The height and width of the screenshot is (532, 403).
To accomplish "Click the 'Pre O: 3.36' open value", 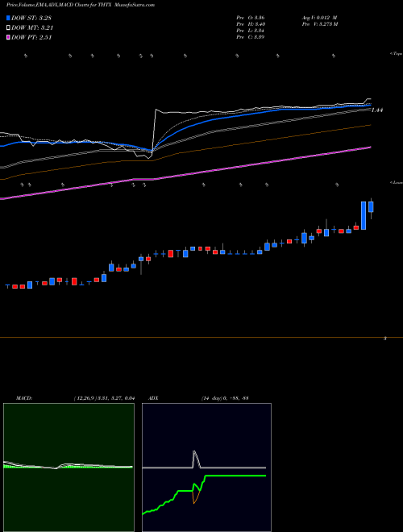I will point(251,18).
